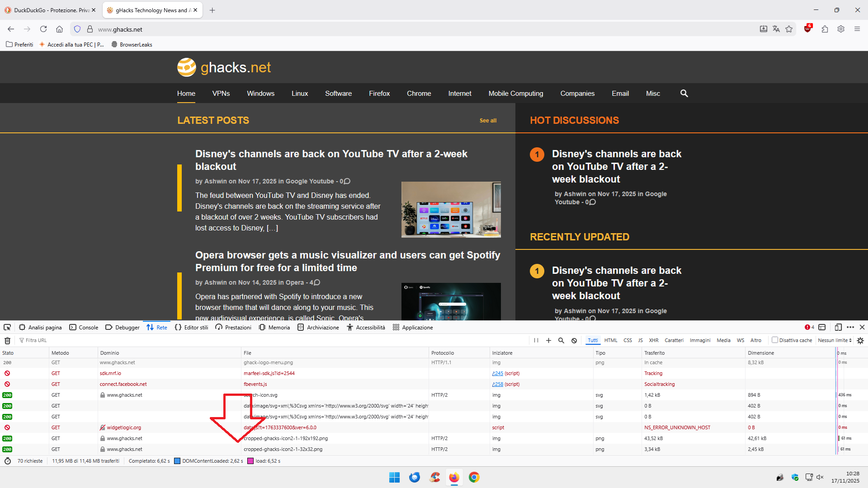Follow the :245 script initiator link
The height and width of the screenshot is (488, 868).
click(x=497, y=373)
